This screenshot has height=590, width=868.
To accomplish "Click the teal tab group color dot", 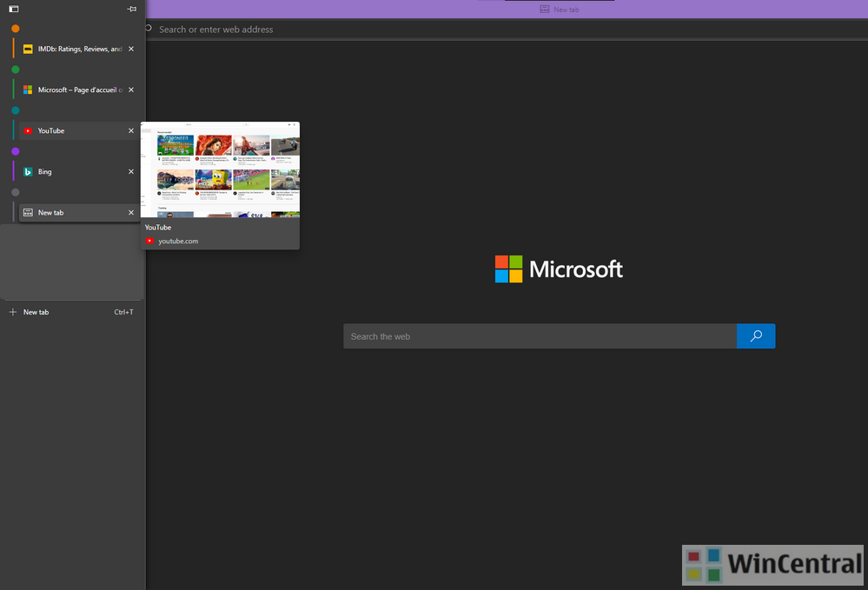I will (x=16, y=110).
